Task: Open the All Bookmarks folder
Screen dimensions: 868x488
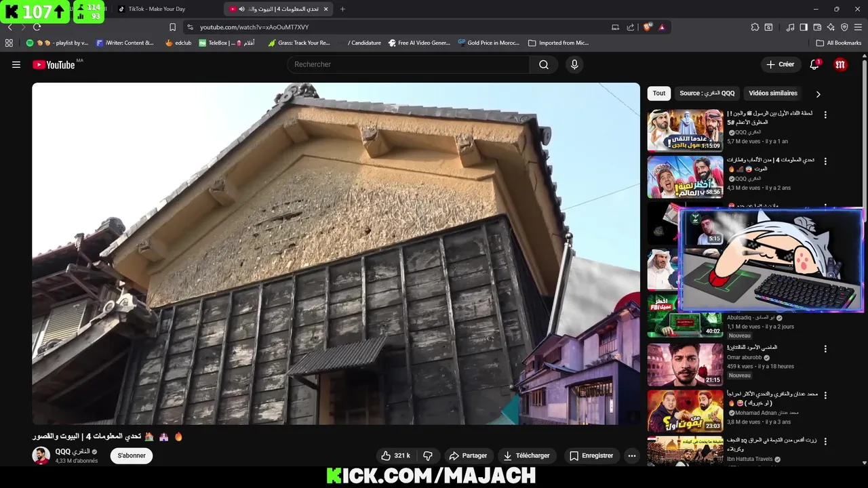Action: [x=839, y=43]
